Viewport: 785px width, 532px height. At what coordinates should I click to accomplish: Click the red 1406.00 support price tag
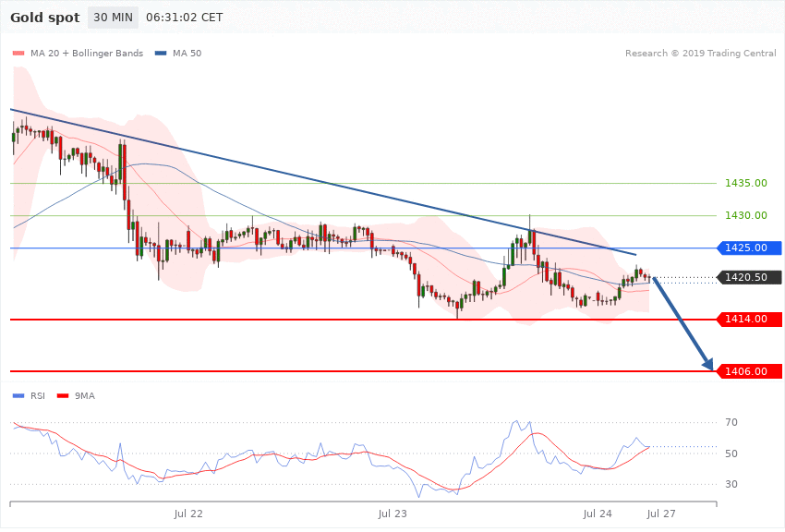click(750, 371)
